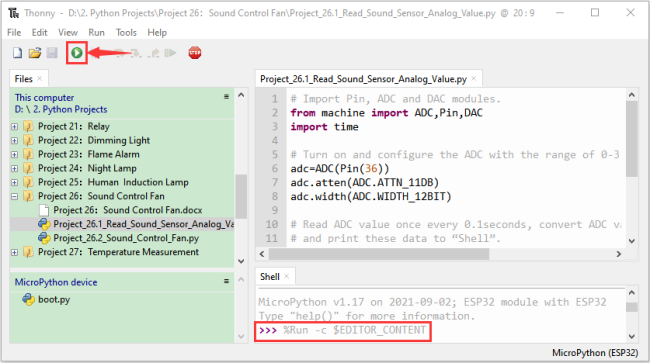The width and height of the screenshot is (650, 364).
Task: Select Project_26.2_Sound_Control_Fan.py file name
Action: [x=126, y=238]
